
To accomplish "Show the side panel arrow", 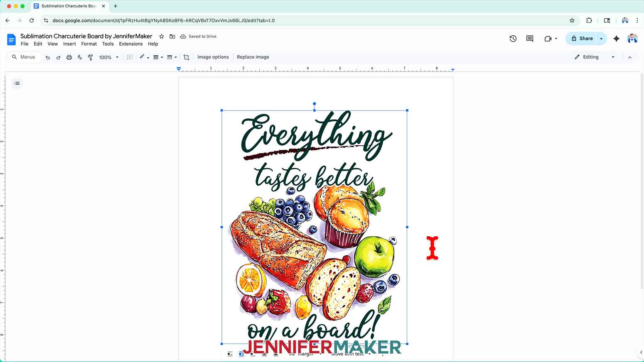I will click(641, 352).
